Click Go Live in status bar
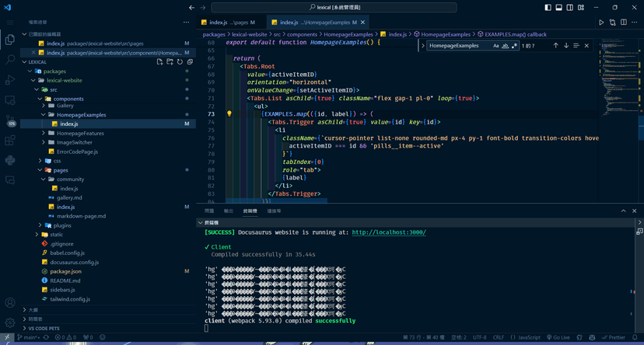Screen dimensions: 644x345 pos(558,337)
